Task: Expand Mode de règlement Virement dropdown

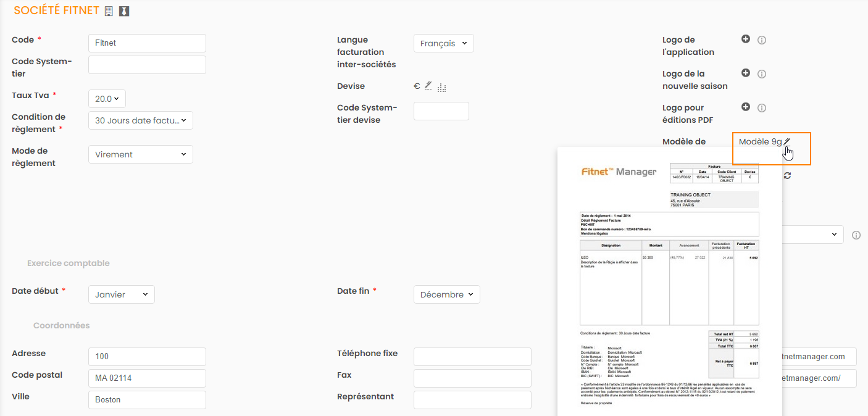Action: (x=141, y=154)
